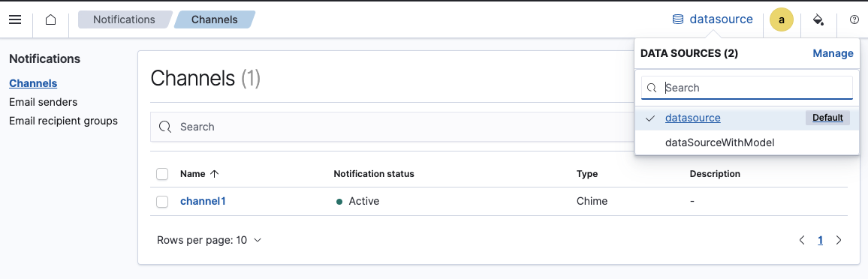
Task: Go to previous page arrow
Action: pos(802,240)
